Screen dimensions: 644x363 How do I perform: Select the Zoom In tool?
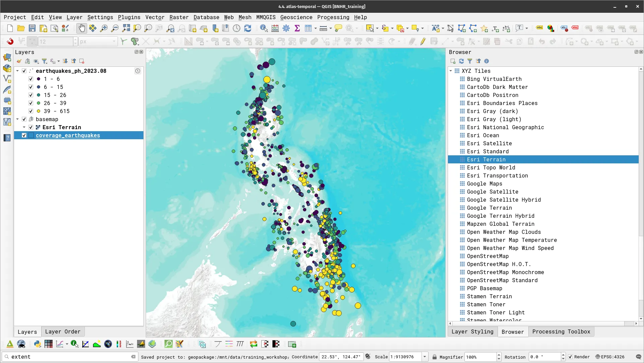point(104,28)
